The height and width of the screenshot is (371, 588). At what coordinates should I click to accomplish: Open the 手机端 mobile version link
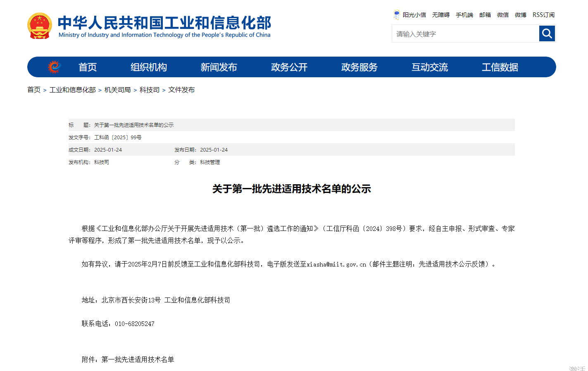(464, 15)
